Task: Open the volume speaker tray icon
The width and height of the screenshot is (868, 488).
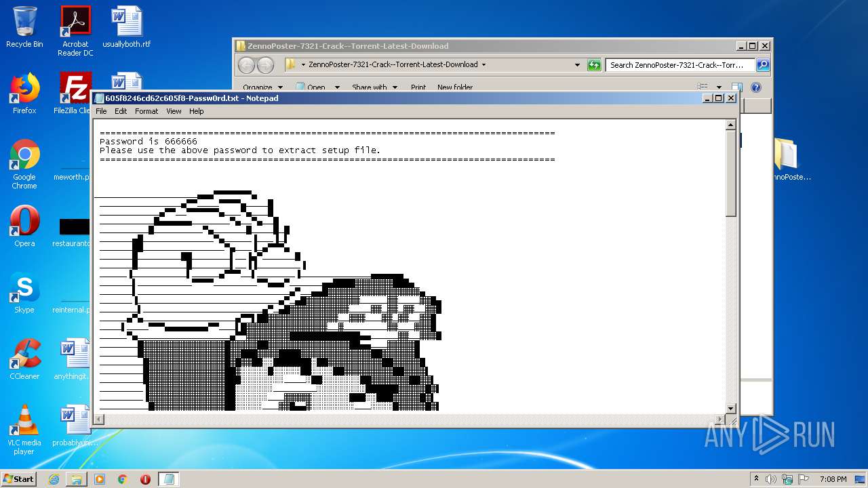Action: pos(771,479)
